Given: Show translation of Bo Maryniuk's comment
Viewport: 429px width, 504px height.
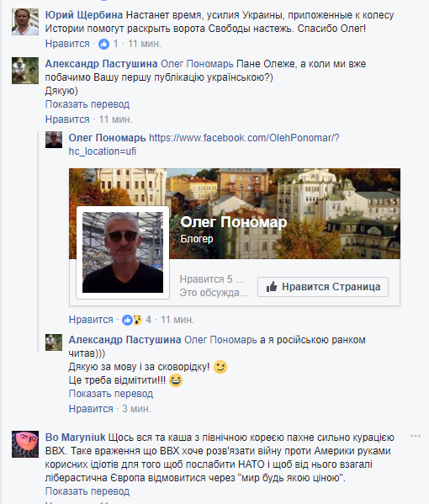Looking at the screenshot, I should pyautogui.click(x=87, y=491).
